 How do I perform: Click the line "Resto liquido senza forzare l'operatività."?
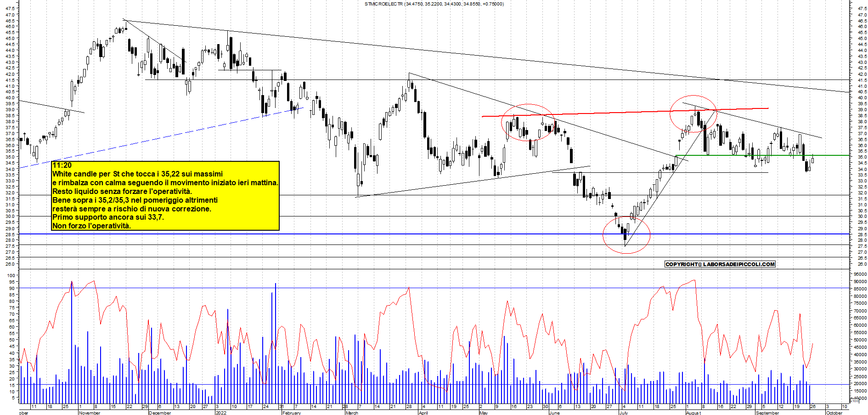click(122, 192)
